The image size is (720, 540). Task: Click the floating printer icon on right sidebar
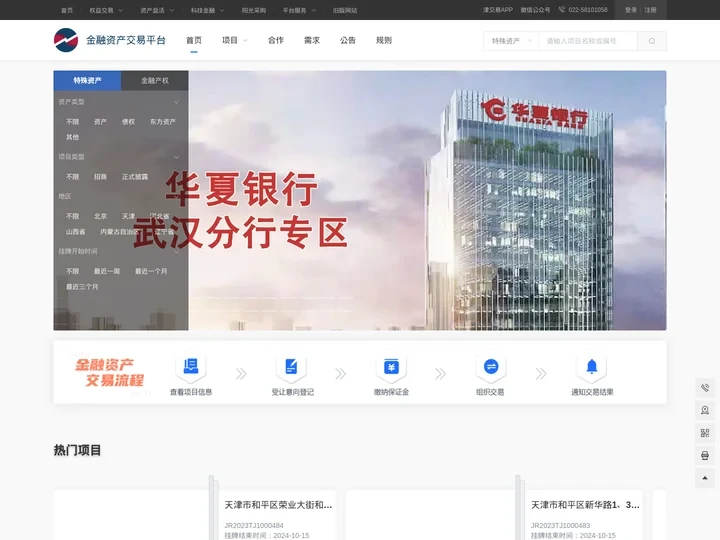[705, 456]
